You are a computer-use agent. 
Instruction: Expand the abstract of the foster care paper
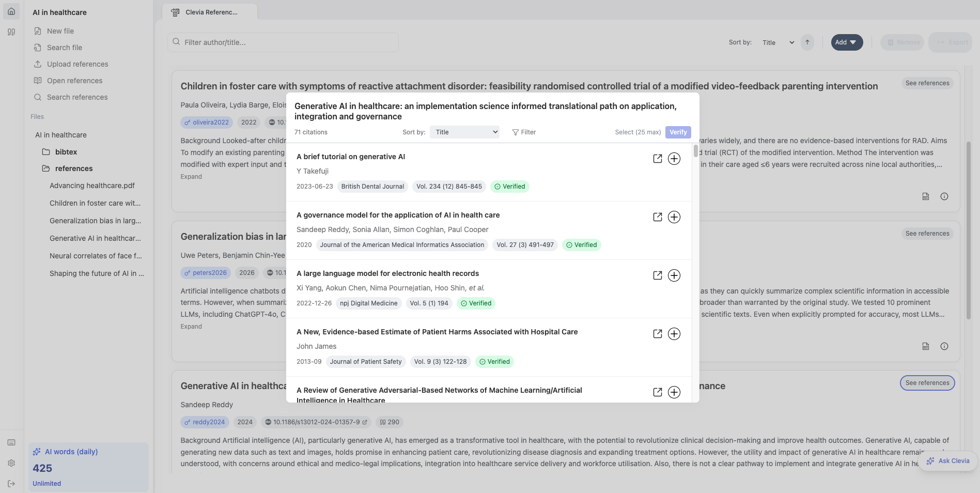[x=191, y=176]
